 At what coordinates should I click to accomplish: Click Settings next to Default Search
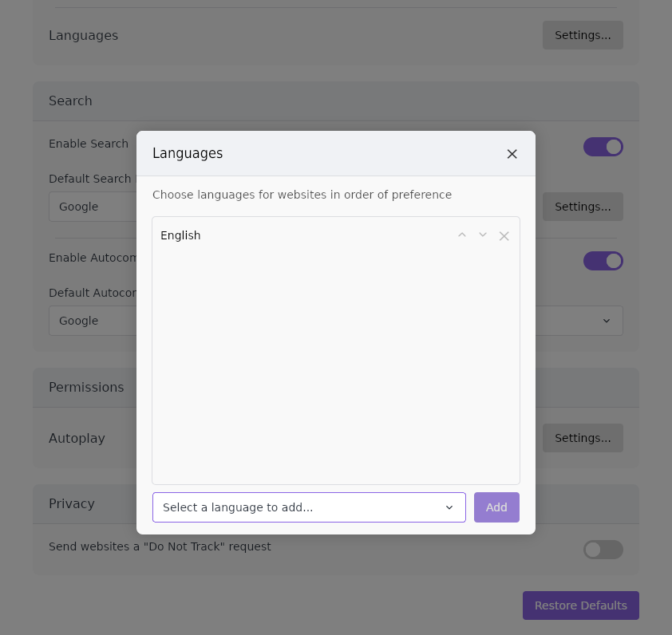click(x=583, y=207)
